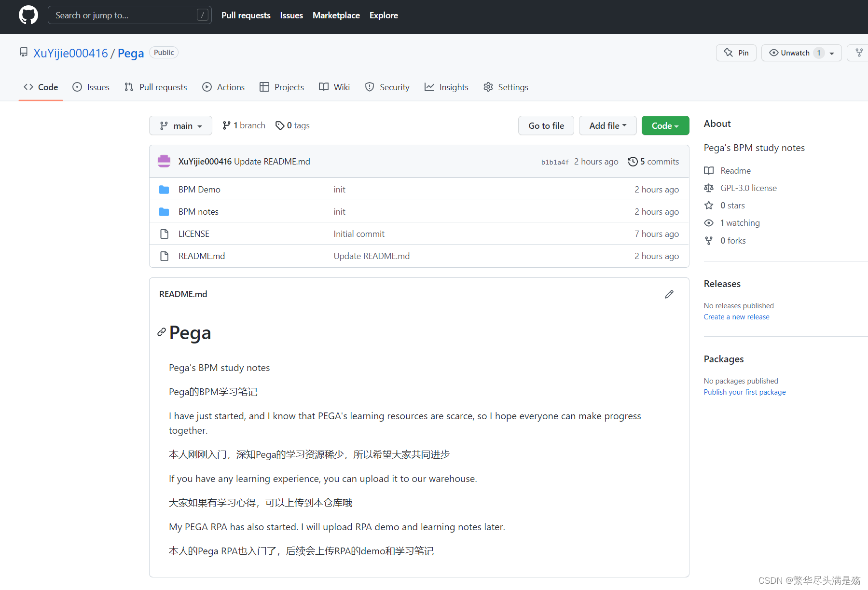Viewport: 868px width, 590px height.
Task: Open the Actions tab
Action: pos(223,87)
